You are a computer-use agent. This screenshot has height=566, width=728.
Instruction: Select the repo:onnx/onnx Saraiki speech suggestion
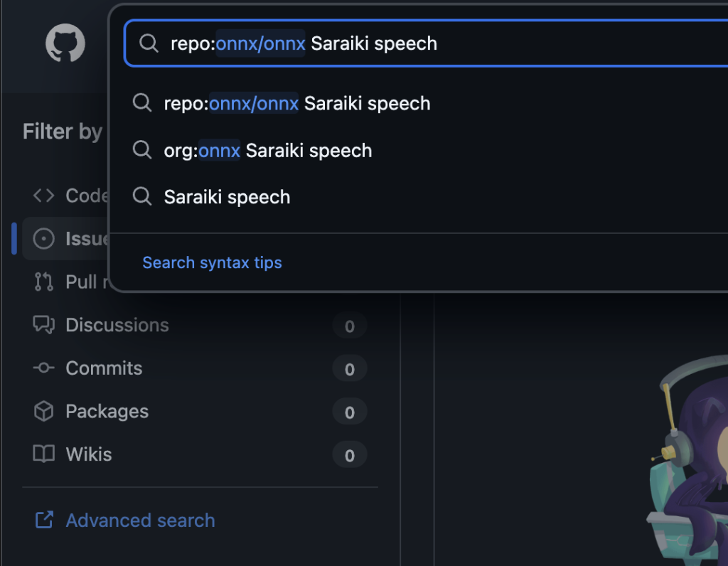click(297, 104)
